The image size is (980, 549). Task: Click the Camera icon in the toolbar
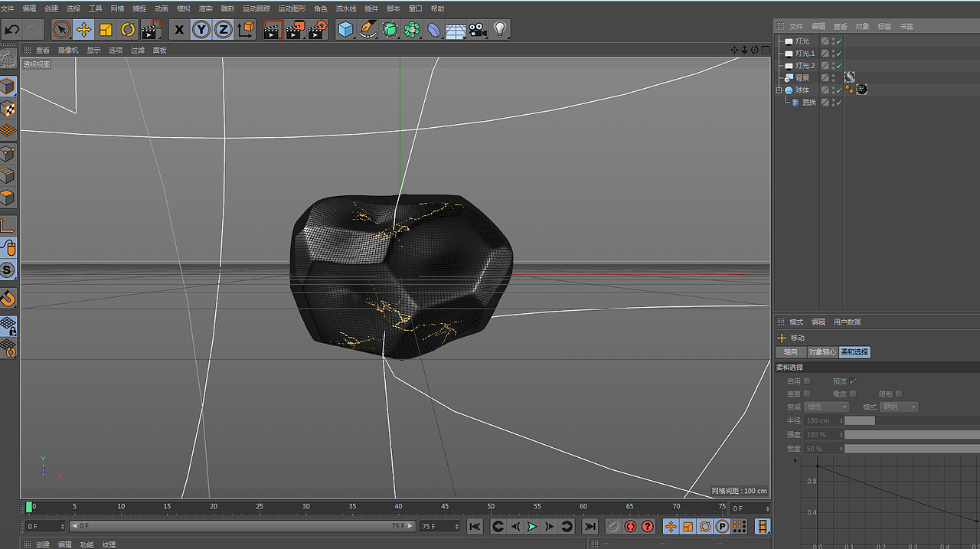pyautogui.click(x=478, y=30)
